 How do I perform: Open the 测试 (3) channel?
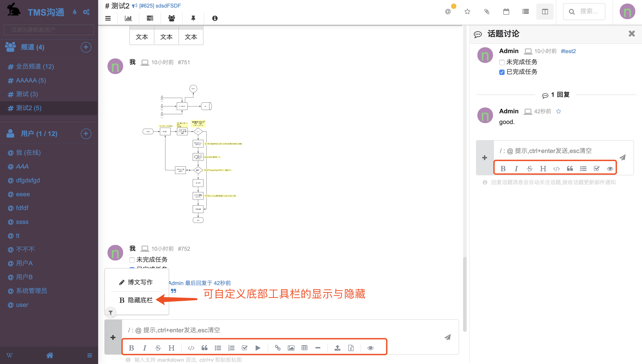(x=23, y=94)
